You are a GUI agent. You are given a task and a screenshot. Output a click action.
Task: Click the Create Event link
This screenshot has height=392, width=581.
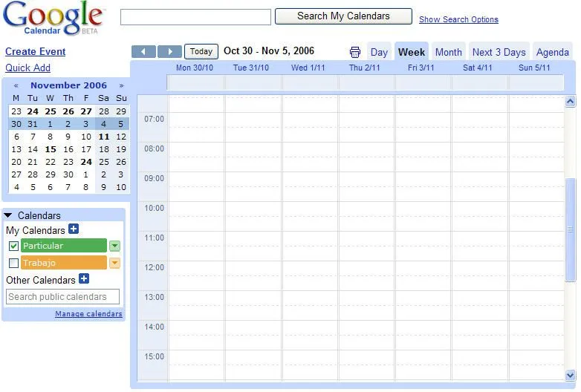35,51
